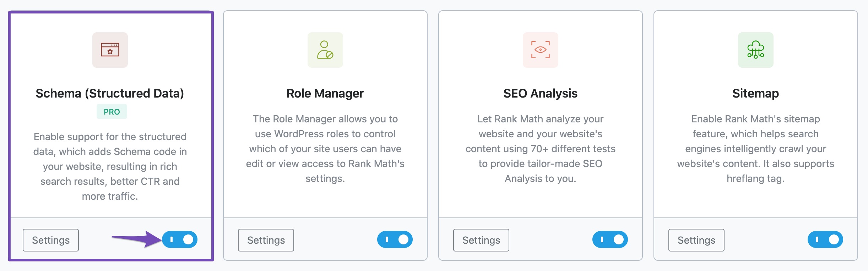Open Schema module Settings
Image resolution: width=868 pixels, height=271 pixels.
[50, 240]
